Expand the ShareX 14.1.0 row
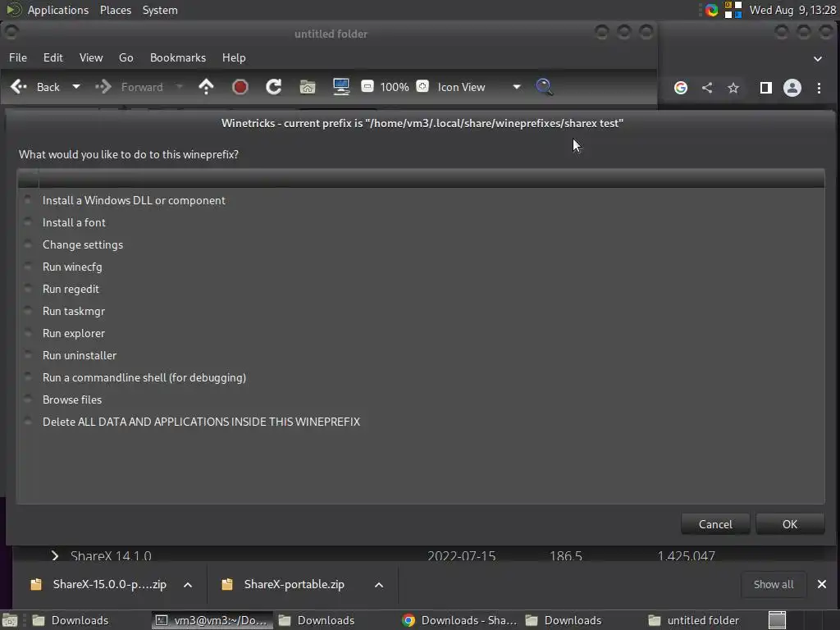840x630 pixels. click(x=55, y=555)
